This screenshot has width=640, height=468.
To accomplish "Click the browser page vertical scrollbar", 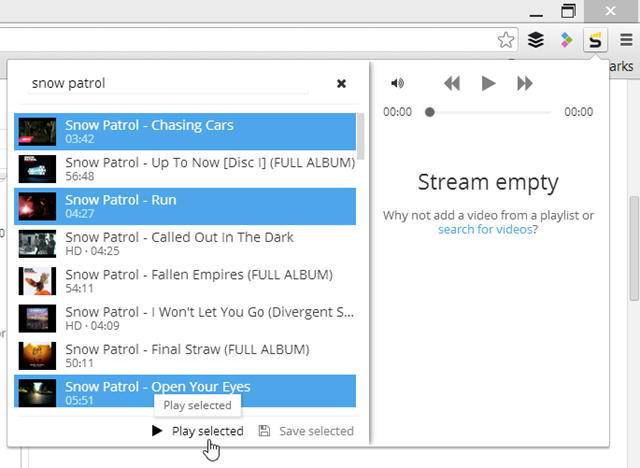I will [634, 248].
